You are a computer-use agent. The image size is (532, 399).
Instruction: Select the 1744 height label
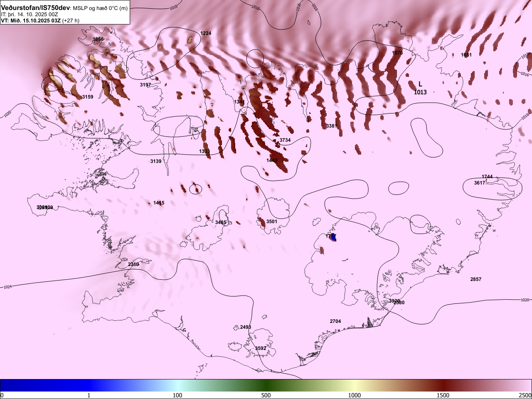487,177
